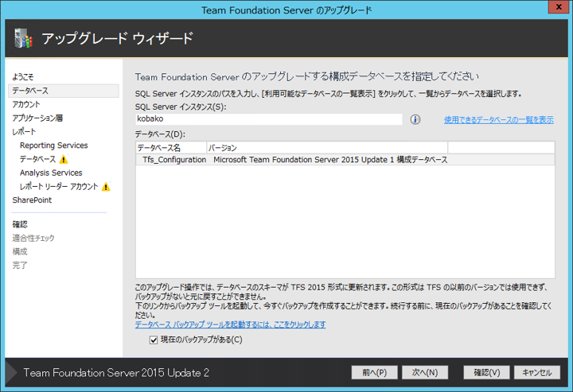
Task: Open ようこそ step in sidebar
Action: [22, 77]
